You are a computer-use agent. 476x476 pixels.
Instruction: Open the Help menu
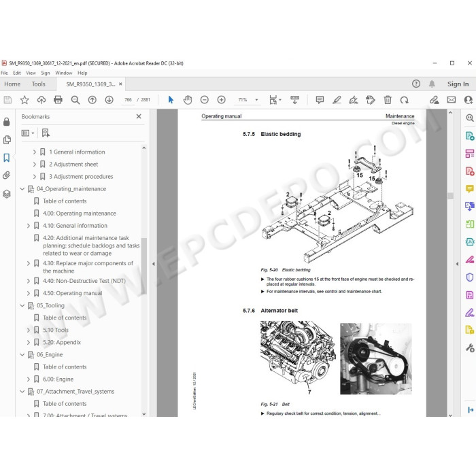coord(82,73)
